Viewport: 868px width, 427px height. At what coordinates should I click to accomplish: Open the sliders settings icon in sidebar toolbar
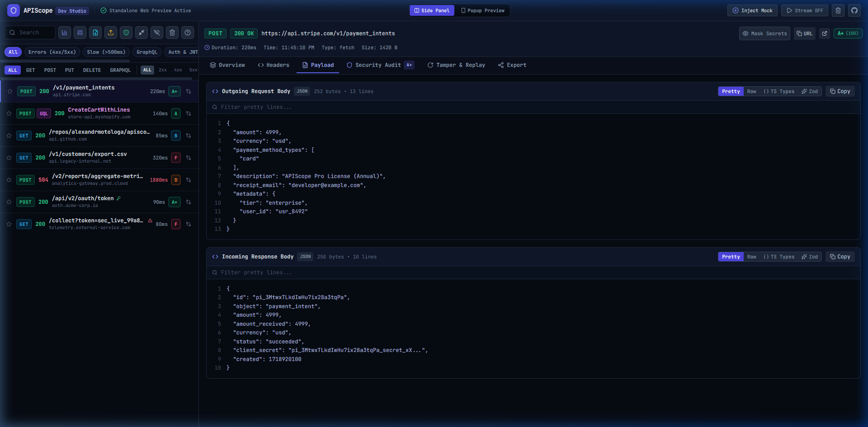coord(80,33)
